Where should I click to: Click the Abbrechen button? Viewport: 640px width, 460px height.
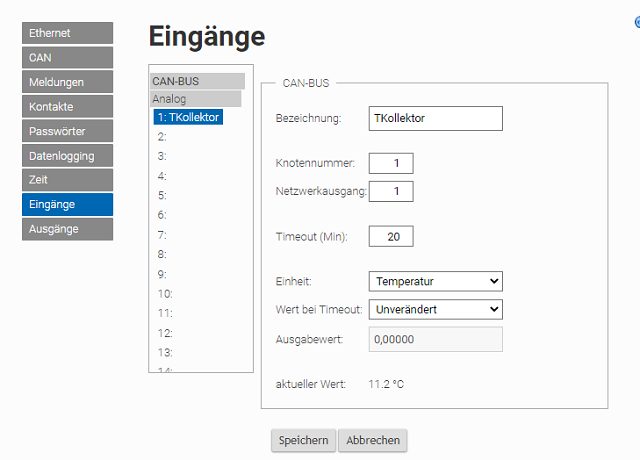coord(373,440)
